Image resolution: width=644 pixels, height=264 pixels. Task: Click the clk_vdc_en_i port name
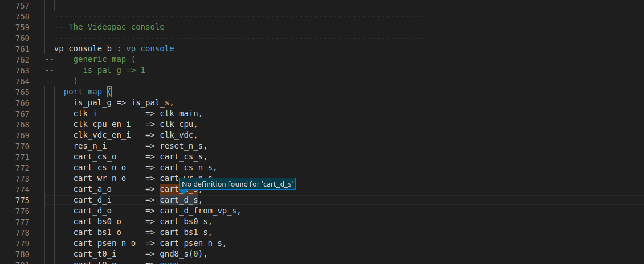click(102, 135)
